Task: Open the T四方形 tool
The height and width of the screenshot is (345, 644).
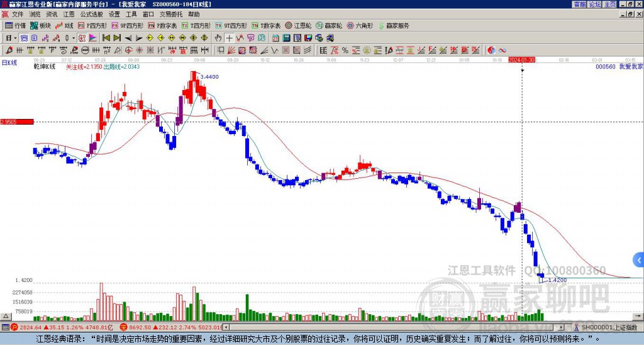Action: click(x=196, y=25)
